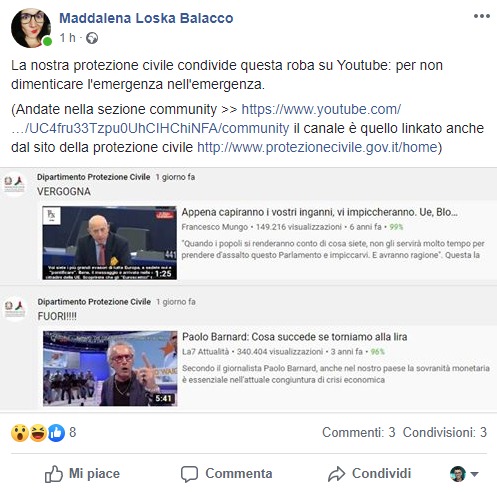Click Maddalena Loska Balacco's name

click(146, 18)
